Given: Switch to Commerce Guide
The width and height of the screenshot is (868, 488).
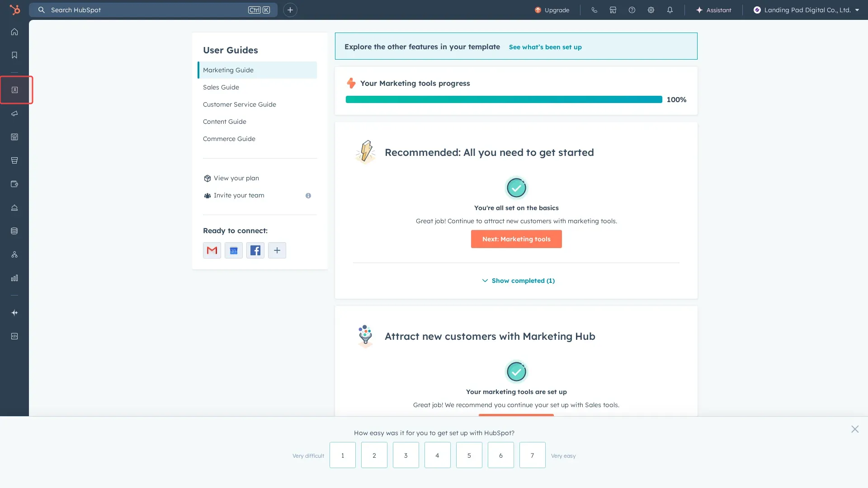Looking at the screenshot, I should [x=229, y=139].
